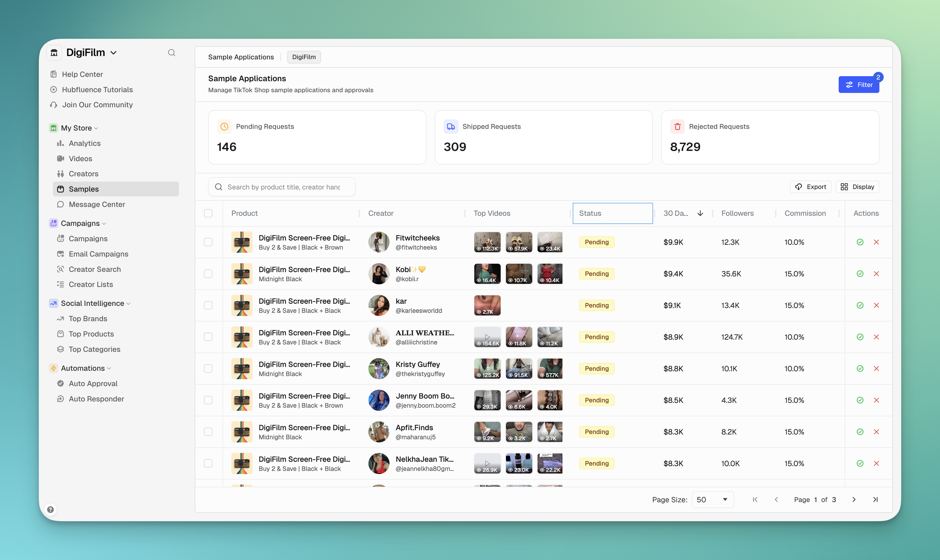Go to next page arrow
Image resolution: width=940 pixels, height=560 pixels.
point(854,500)
